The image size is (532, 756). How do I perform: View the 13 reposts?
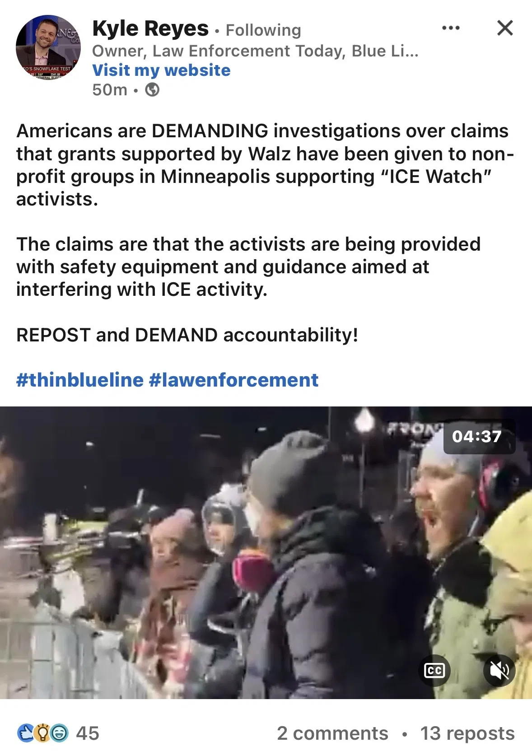click(467, 733)
